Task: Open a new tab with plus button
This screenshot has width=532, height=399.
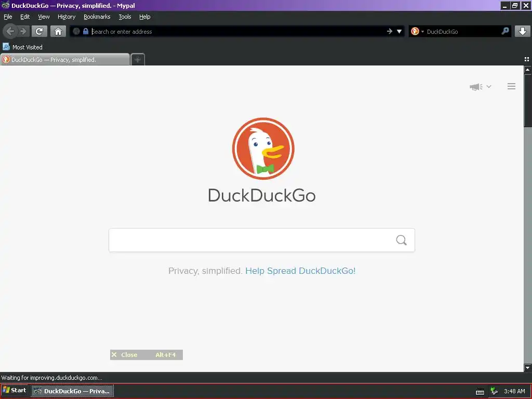Action: point(138,60)
